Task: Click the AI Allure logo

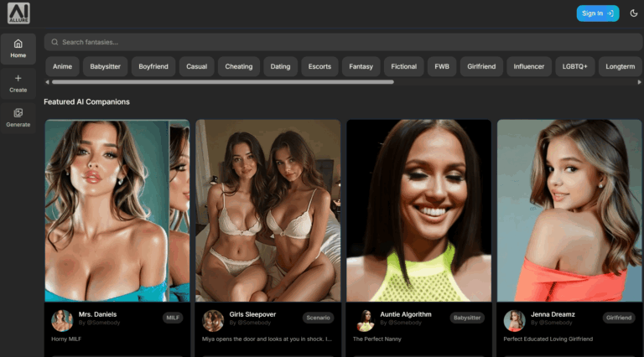Action: pos(18,13)
